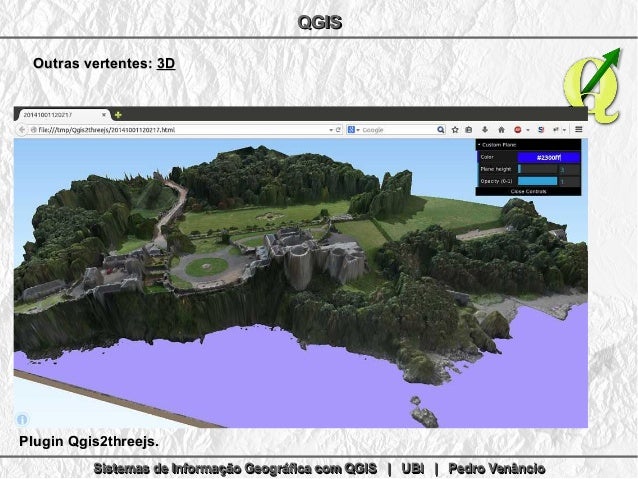Click the QGIS logo on the slide
The image size is (638, 479).
point(593,85)
